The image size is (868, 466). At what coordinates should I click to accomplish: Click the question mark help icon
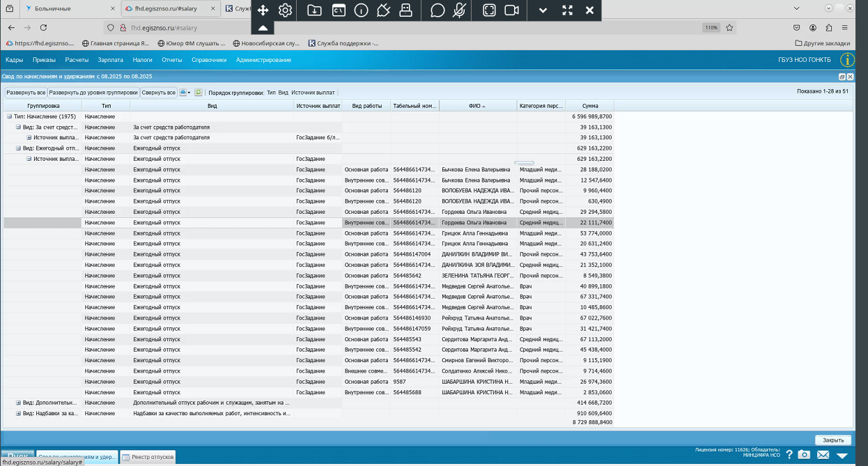pyautogui.click(x=789, y=455)
